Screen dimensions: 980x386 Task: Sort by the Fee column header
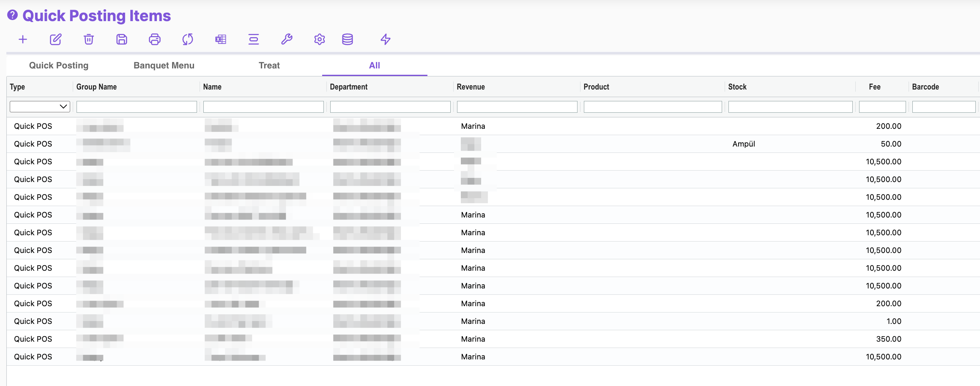click(875, 87)
